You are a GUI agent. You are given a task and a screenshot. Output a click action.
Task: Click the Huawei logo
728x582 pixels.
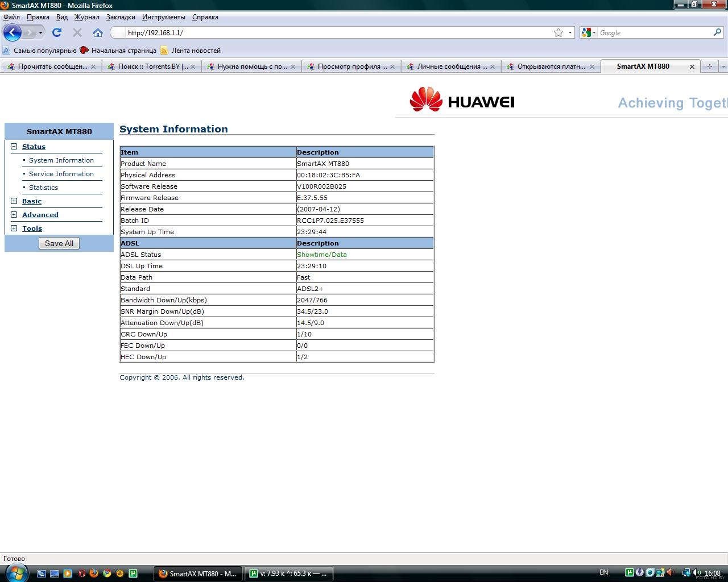click(x=462, y=99)
